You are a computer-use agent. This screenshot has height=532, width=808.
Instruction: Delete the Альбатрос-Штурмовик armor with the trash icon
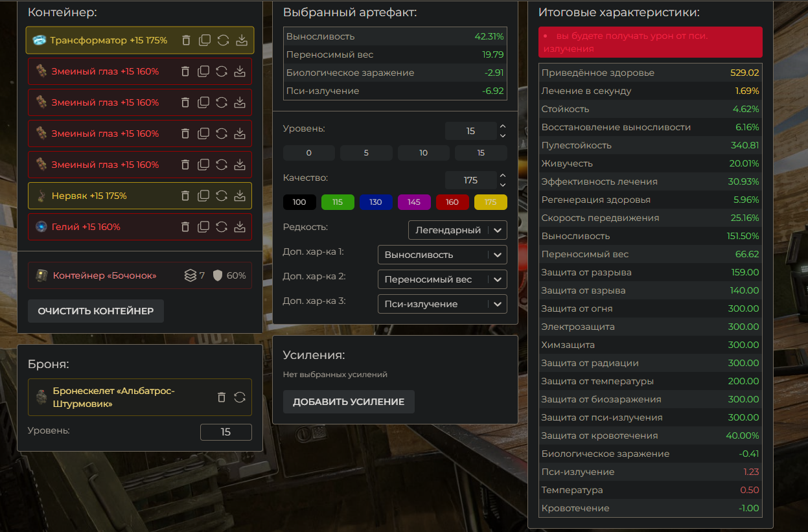222,397
